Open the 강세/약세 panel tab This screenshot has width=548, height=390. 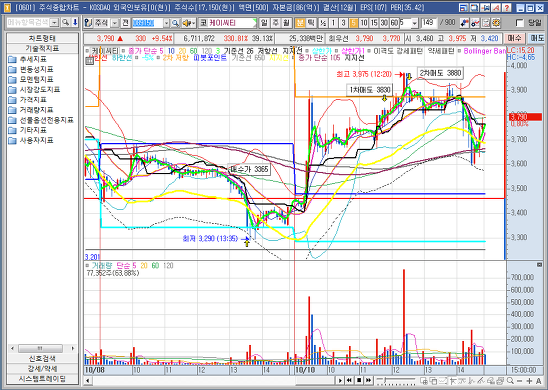[42, 369]
